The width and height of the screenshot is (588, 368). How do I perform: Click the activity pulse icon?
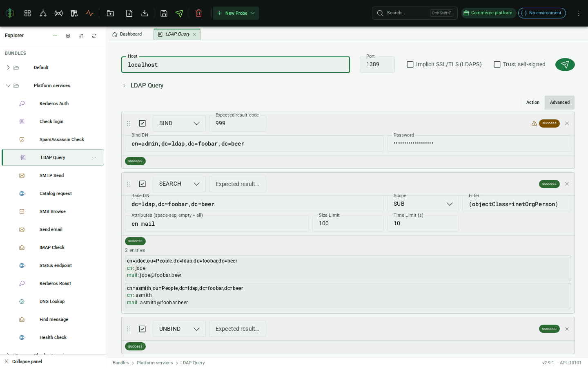[x=89, y=13]
